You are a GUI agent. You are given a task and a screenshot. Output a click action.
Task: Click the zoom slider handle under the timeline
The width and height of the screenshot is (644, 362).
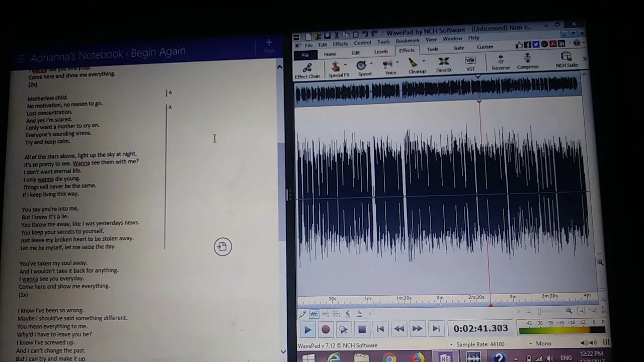click(539, 311)
